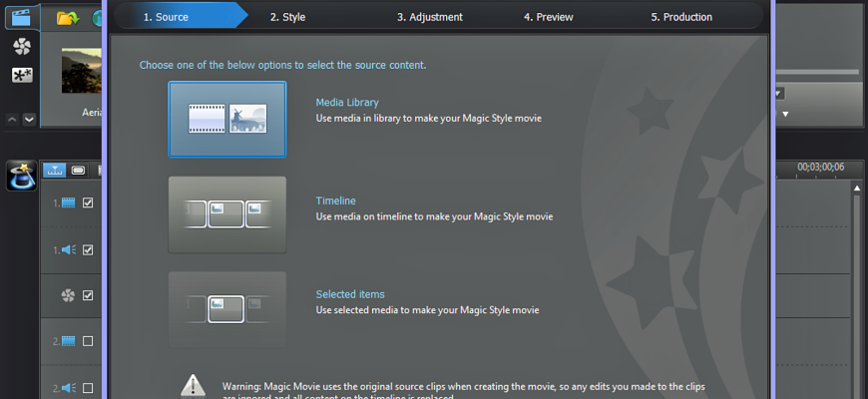Collapse rooms list with up arrow

(x=13, y=119)
